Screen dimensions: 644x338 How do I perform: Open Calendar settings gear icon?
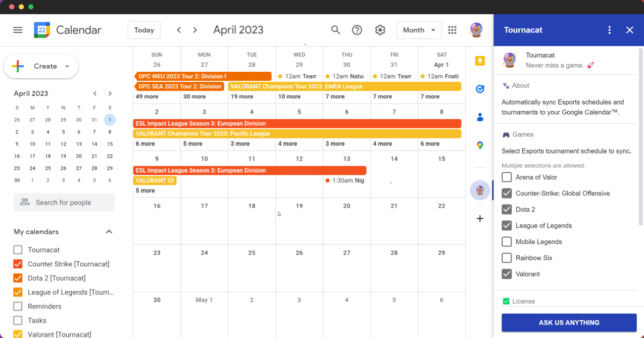(380, 30)
